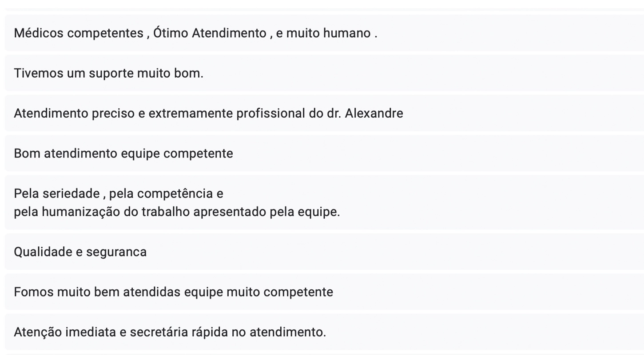The height and width of the screenshot is (355, 644).
Task: Click "Ótimo Atendimento" in the first response
Action: [210, 33]
